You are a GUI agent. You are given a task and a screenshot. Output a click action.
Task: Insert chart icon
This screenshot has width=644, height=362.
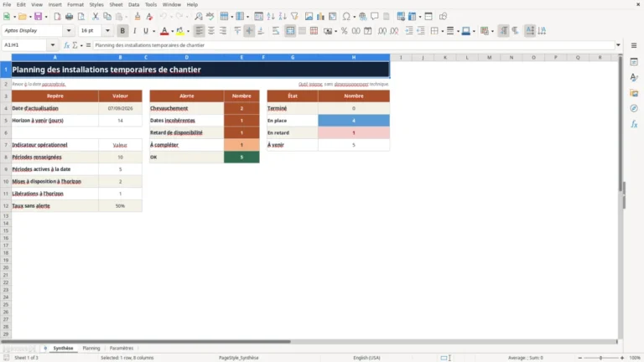(320, 17)
